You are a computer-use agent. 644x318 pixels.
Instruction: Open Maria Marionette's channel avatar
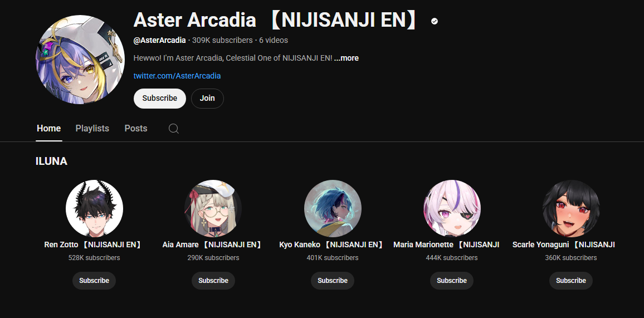point(452,208)
